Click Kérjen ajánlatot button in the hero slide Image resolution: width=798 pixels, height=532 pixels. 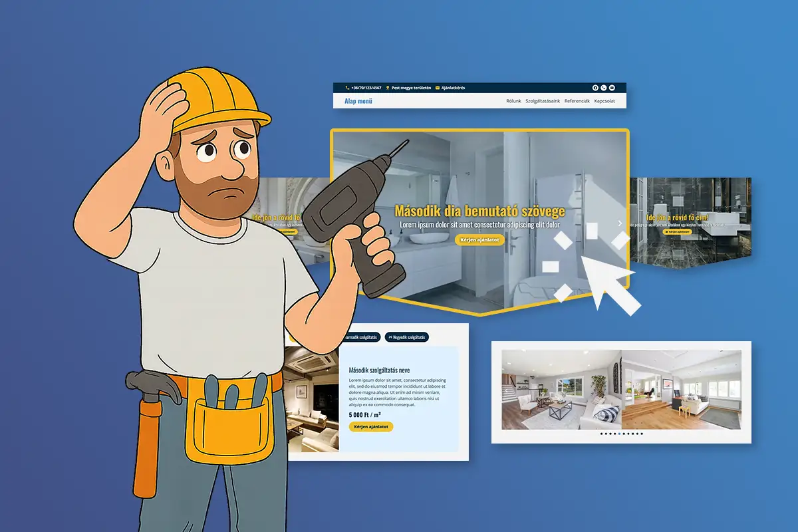479,240
